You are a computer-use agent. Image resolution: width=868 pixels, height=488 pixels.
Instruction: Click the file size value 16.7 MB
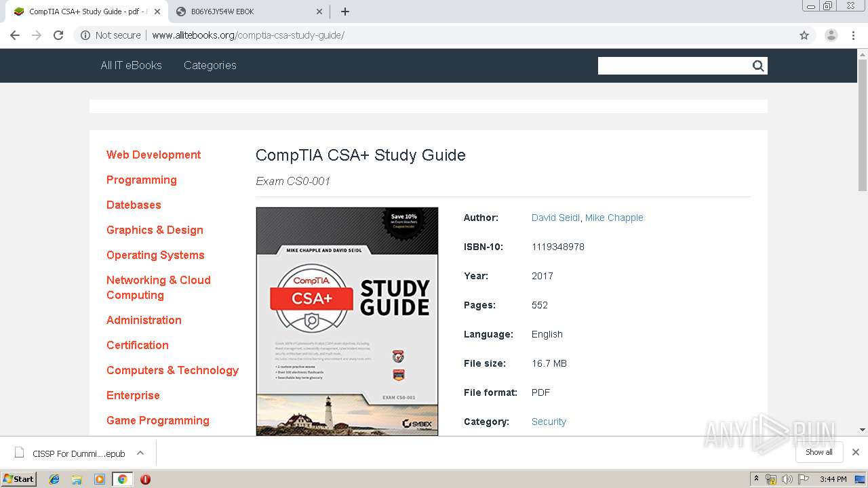point(549,363)
